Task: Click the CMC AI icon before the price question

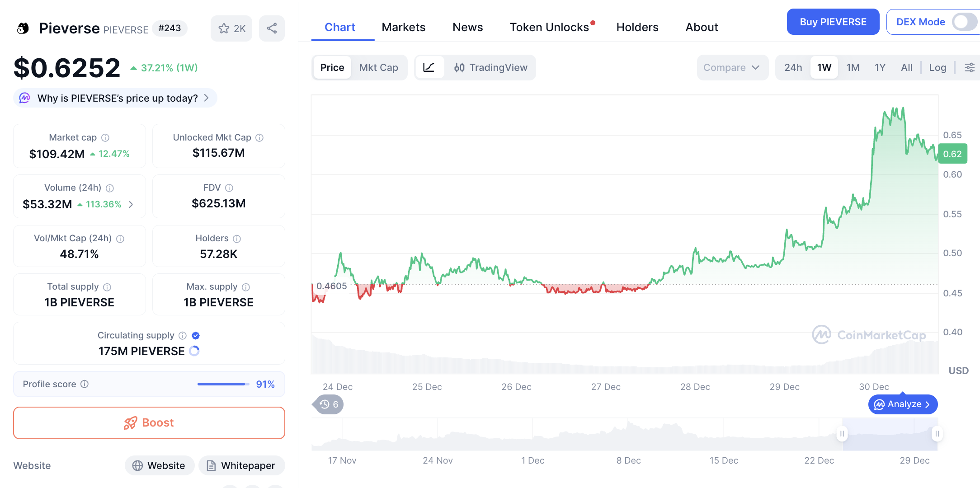Action: pos(25,98)
